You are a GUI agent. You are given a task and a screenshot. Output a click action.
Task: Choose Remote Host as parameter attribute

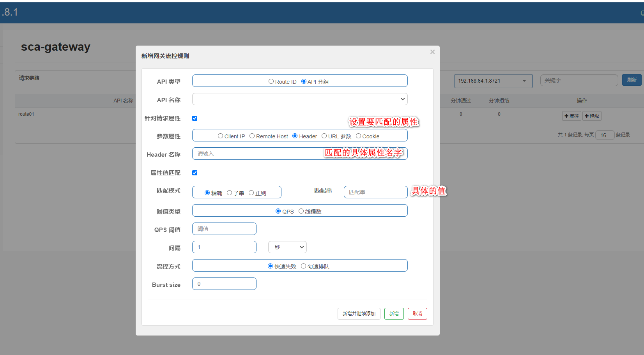point(252,136)
